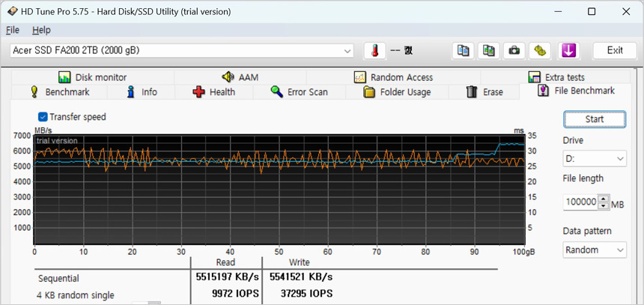Image resolution: width=644 pixels, height=305 pixels.
Task: Open the Help menu
Action: click(x=41, y=30)
